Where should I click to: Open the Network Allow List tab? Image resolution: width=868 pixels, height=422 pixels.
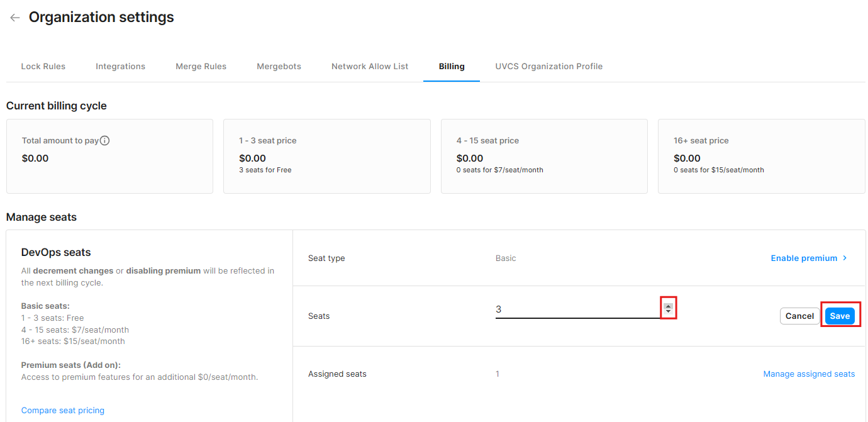370,66
